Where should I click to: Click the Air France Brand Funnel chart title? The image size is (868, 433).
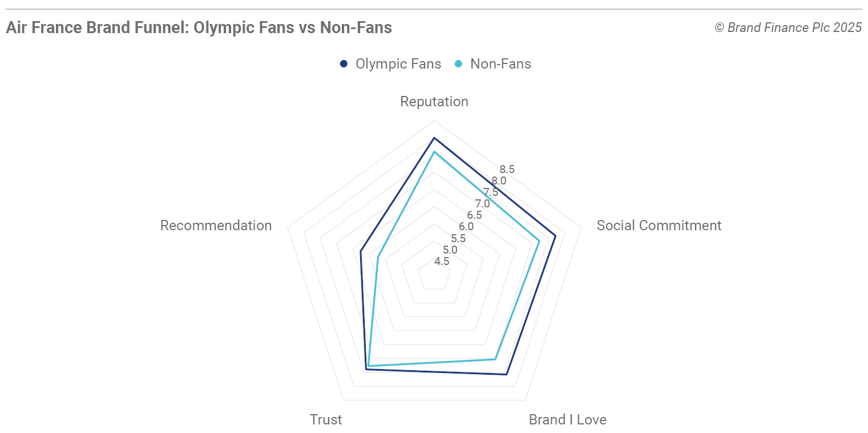coord(199,27)
